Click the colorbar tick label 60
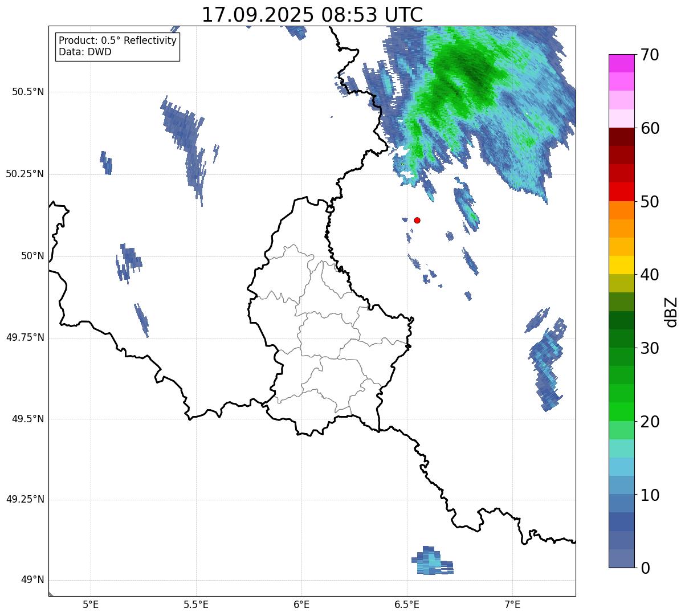This screenshot has width=685, height=616. 650,128
